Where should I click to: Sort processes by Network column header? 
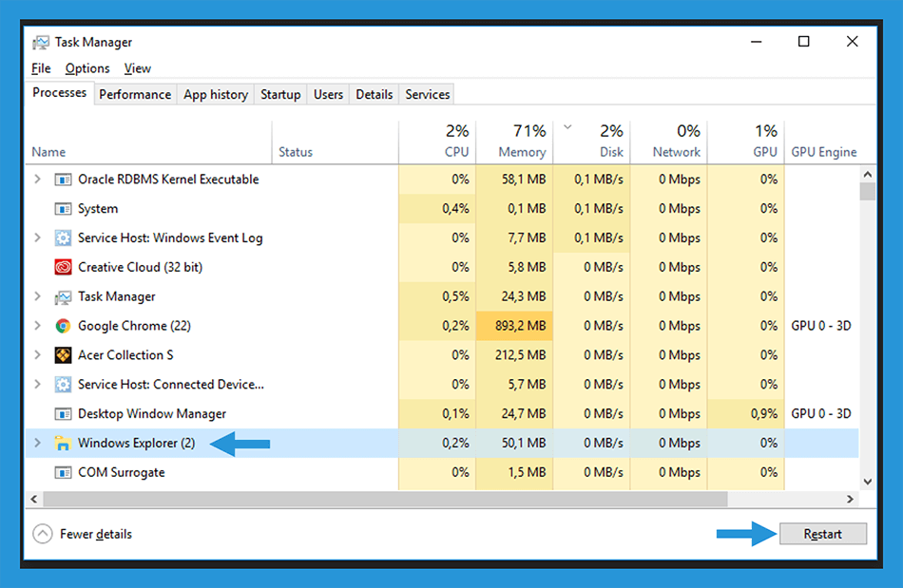tap(669, 142)
